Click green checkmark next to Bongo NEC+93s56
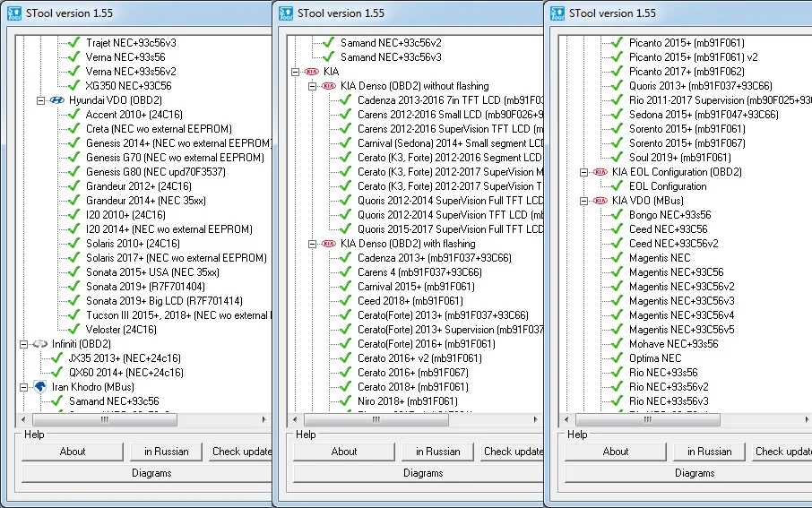812x508 pixels. pos(617,214)
